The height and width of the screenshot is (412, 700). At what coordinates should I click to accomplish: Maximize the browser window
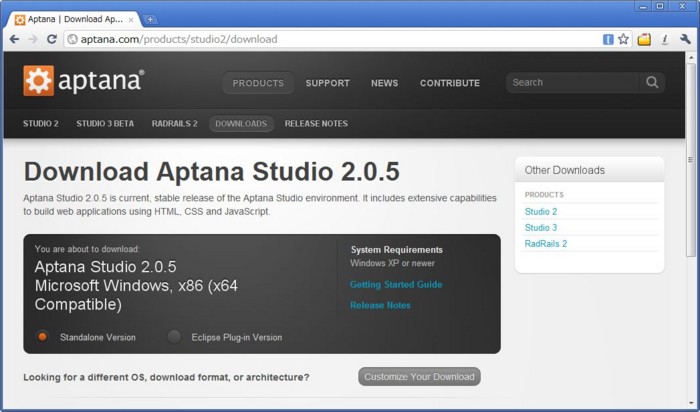(660, 6)
